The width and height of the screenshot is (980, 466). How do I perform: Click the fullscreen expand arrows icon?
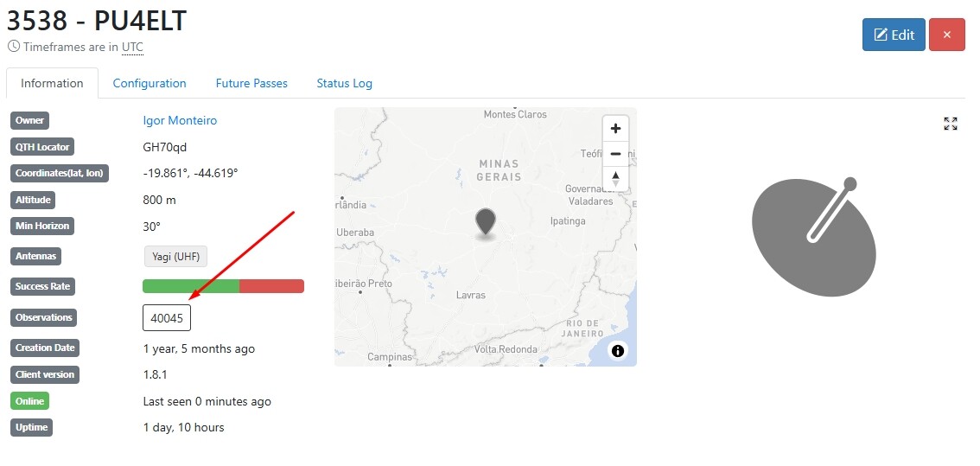click(x=951, y=124)
